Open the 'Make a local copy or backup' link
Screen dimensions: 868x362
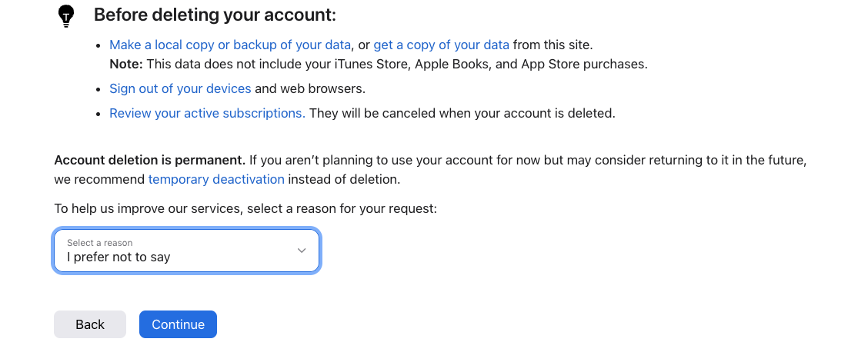[x=230, y=45]
